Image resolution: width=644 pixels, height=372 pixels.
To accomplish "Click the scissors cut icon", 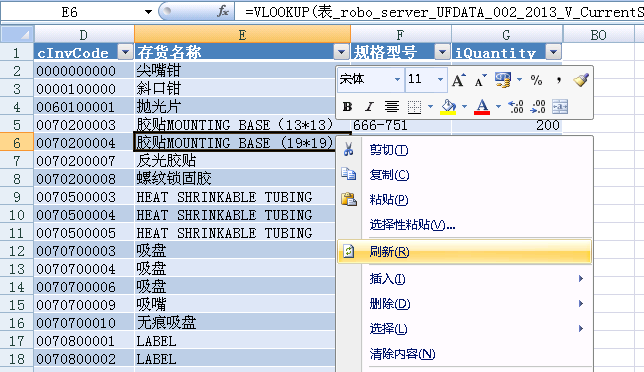I will (349, 149).
